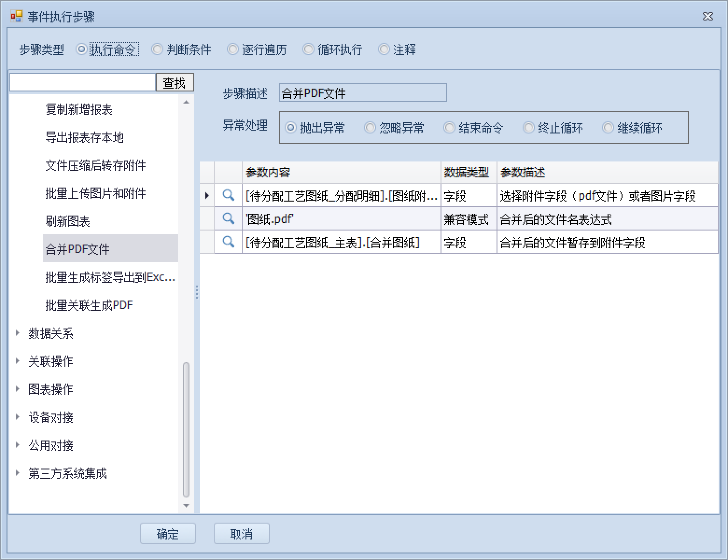Click the 确定 button

pyautogui.click(x=168, y=533)
